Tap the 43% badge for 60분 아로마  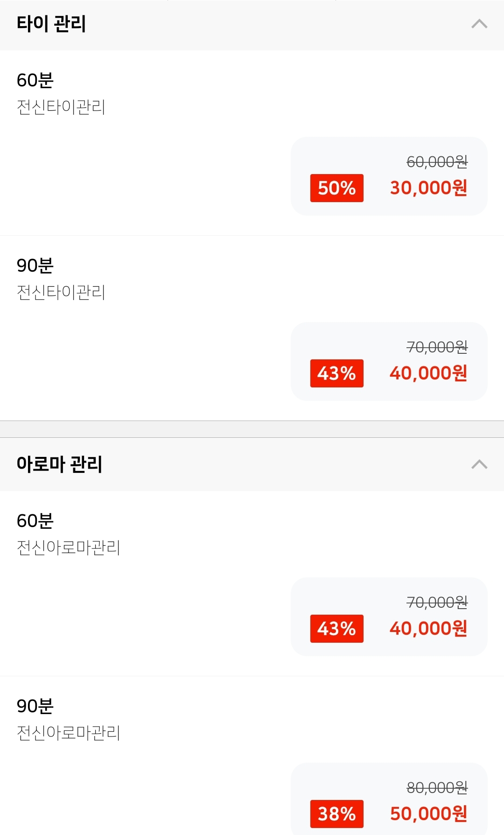pos(336,629)
